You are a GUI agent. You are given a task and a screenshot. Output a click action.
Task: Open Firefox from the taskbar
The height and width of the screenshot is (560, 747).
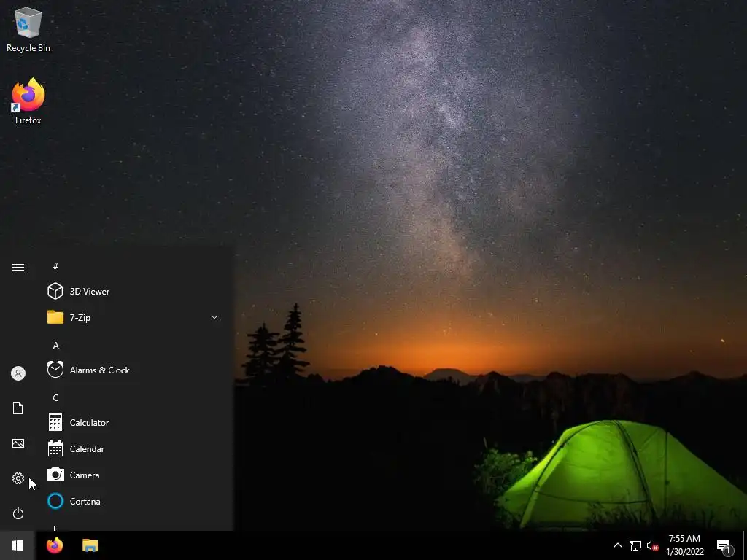pos(55,545)
